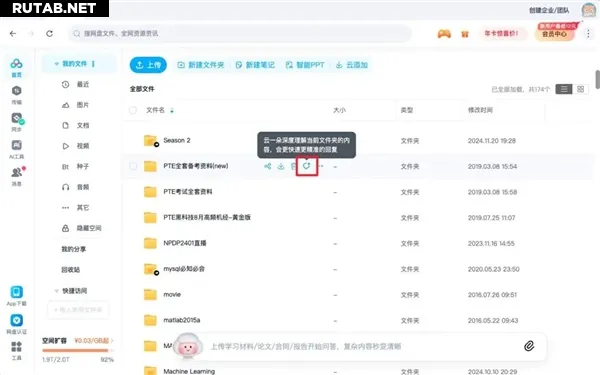The width and height of the screenshot is (600, 375).
Task: Click 智能PPT button
Action: click(x=305, y=65)
